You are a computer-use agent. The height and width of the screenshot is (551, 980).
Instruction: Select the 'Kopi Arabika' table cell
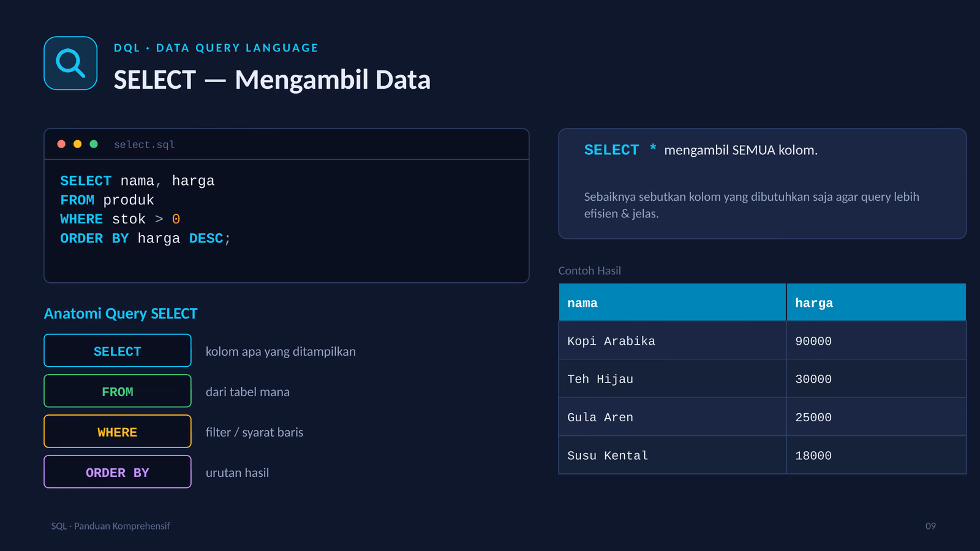click(673, 341)
